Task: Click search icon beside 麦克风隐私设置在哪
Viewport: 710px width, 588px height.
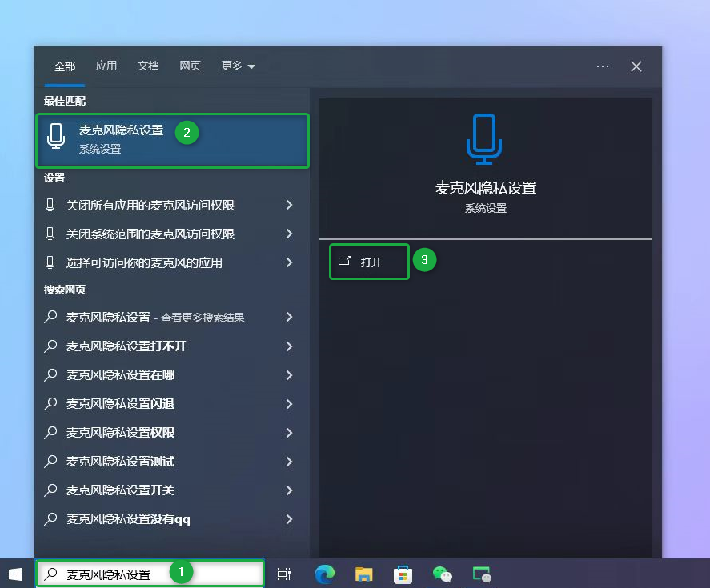Action: tap(50, 374)
